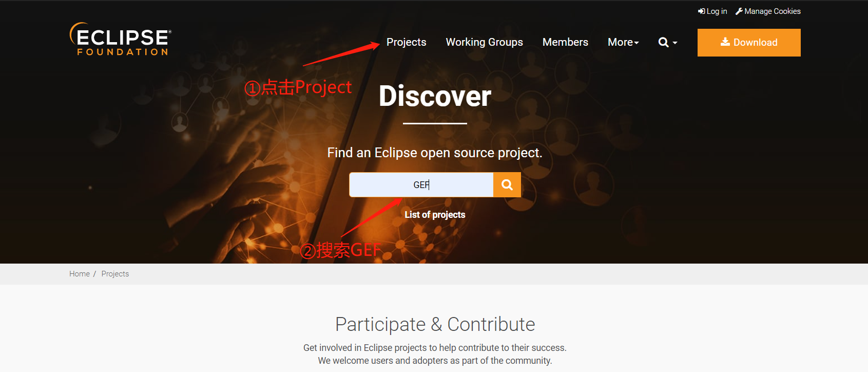Expand the More dropdown menu
This screenshot has width=868, height=372.
coord(623,42)
